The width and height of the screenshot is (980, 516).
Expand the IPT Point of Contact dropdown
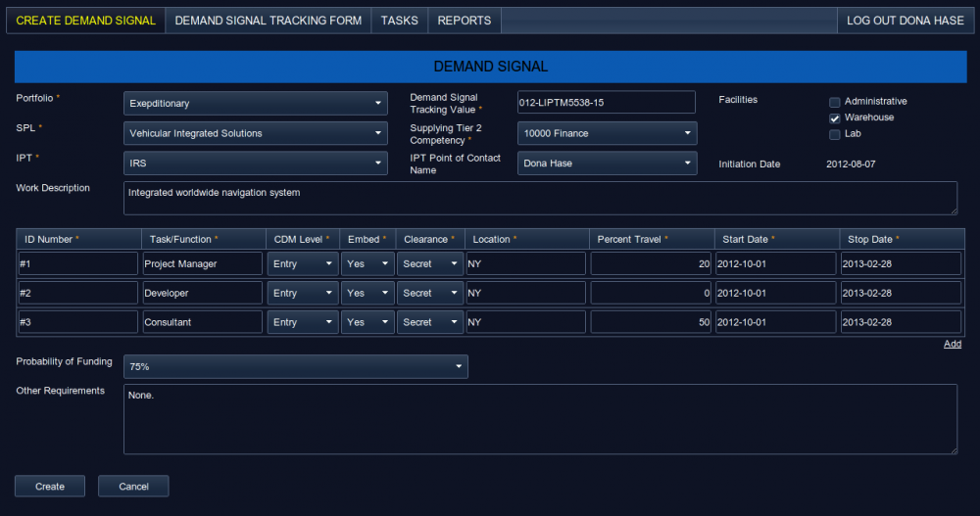tap(607, 164)
